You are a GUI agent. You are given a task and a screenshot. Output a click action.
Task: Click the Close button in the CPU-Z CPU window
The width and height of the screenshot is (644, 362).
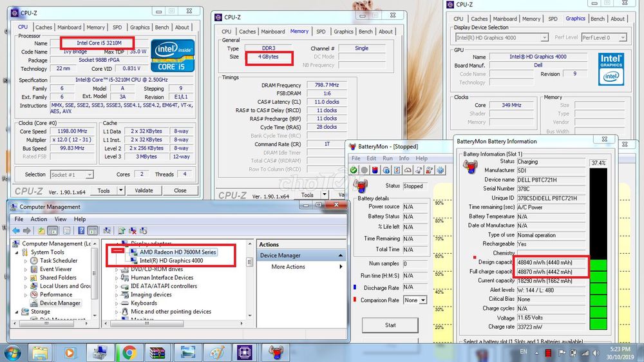(x=180, y=190)
